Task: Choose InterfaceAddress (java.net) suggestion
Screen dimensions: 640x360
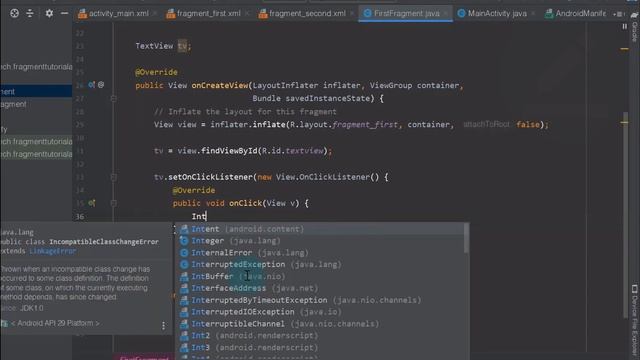Action: pyautogui.click(x=320, y=288)
